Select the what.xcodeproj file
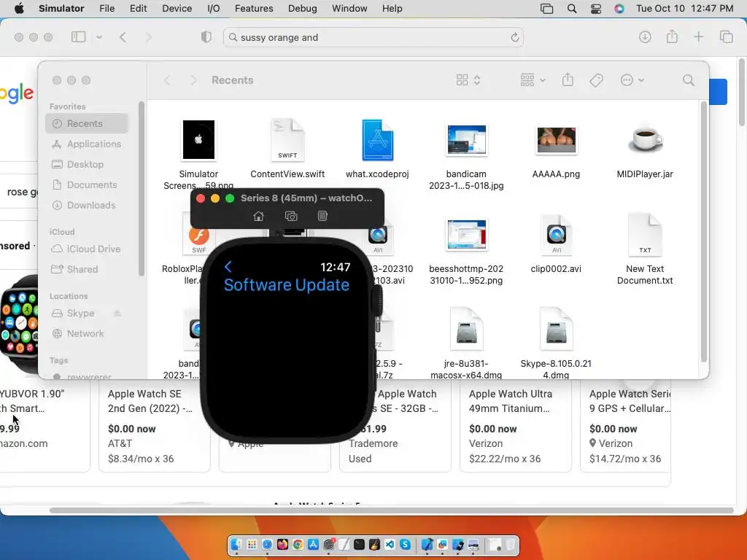Screen dimensions: 747x560 click(x=377, y=149)
